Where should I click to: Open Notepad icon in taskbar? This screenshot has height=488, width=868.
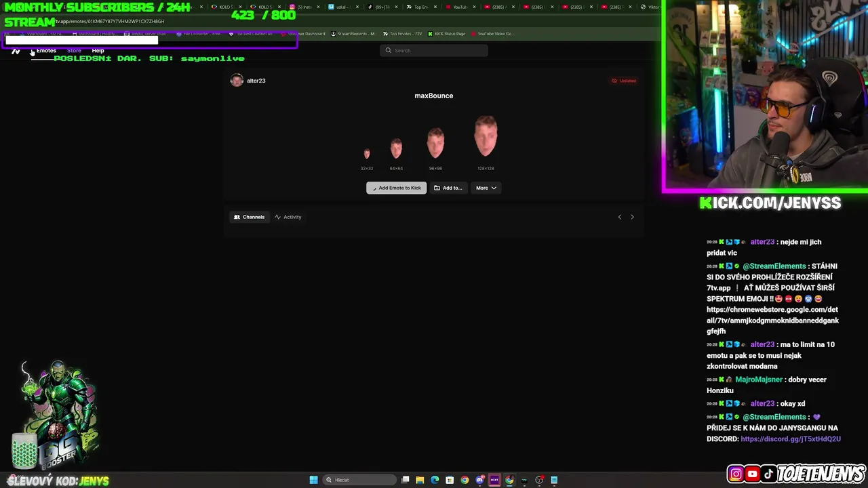[x=554, y=480]
